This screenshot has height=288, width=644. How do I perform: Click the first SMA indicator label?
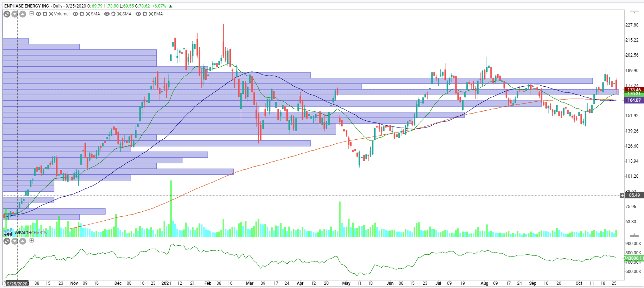(x=96, y=14)
